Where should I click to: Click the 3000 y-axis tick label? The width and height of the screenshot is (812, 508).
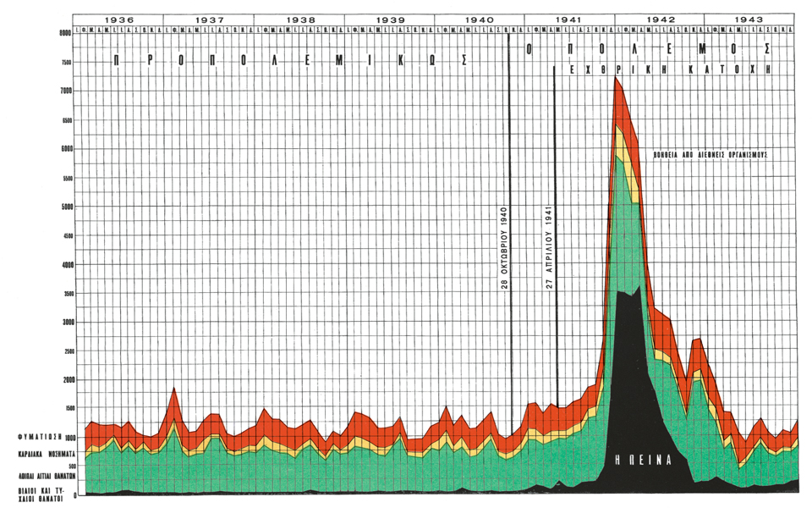point(63,323)
